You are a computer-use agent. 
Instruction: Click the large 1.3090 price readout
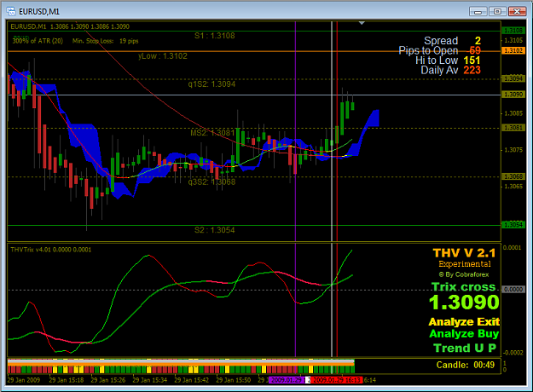click(x=464, y=303)
